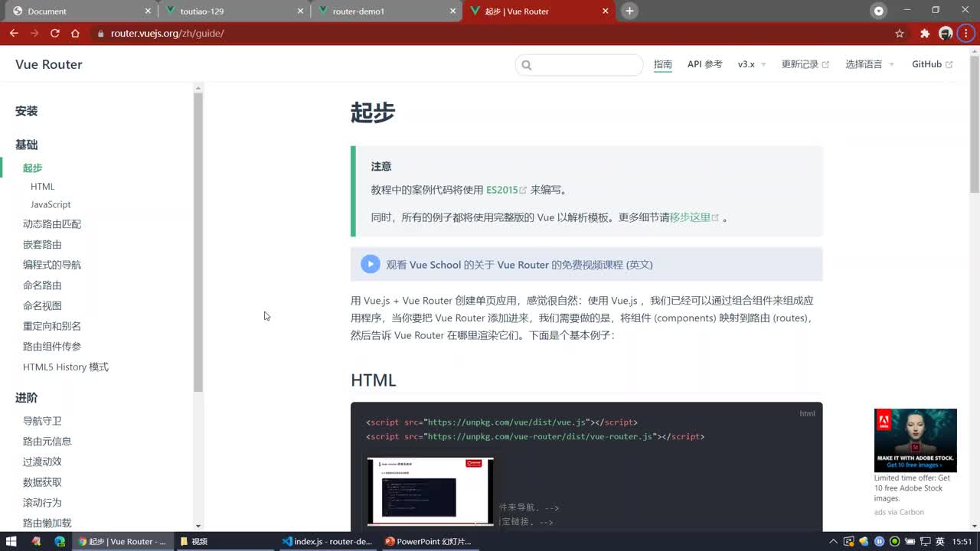Open 命名路由 in sidebar
Screen dimensions: 980x551
[42, 285]
